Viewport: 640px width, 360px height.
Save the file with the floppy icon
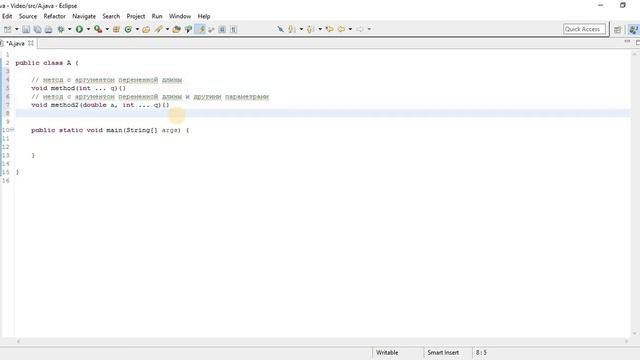(26, 29)
